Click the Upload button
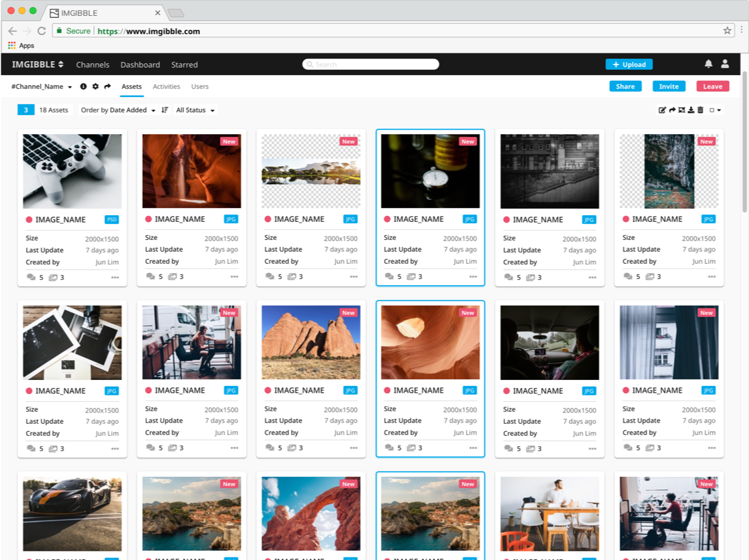749x560 pixels. tap(629, 64)
